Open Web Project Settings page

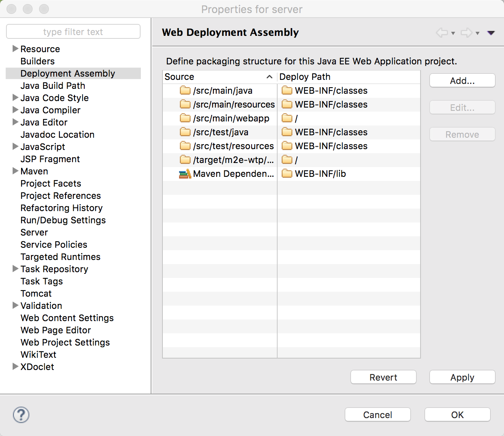pyautogui.click(x=65, y=342)
